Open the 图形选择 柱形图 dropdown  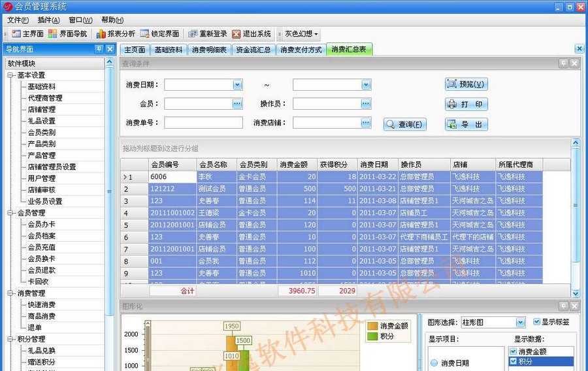(520, 322)
